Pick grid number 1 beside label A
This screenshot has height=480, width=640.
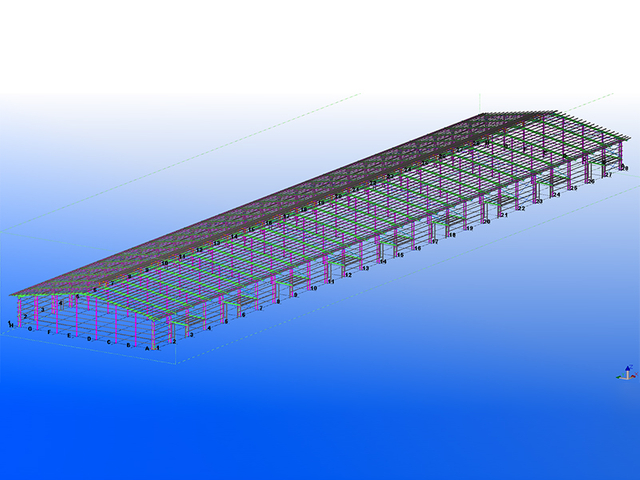tap(158, 348)
